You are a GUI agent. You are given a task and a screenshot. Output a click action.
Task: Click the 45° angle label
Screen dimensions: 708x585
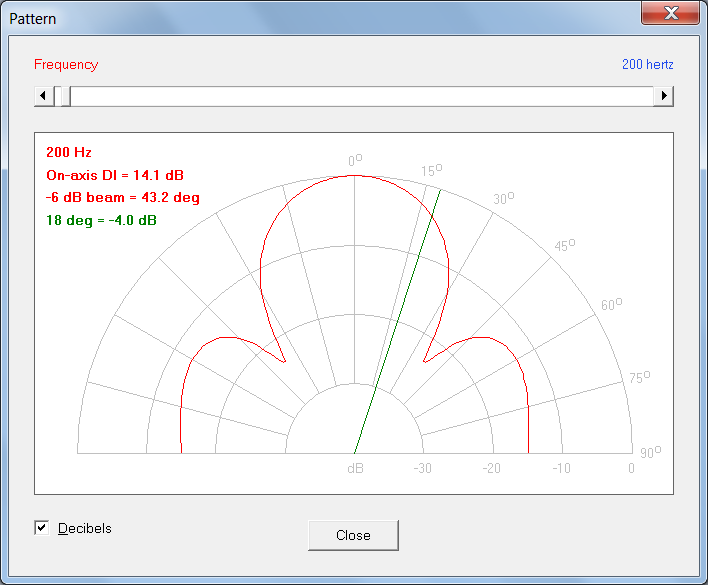[565, 245]
